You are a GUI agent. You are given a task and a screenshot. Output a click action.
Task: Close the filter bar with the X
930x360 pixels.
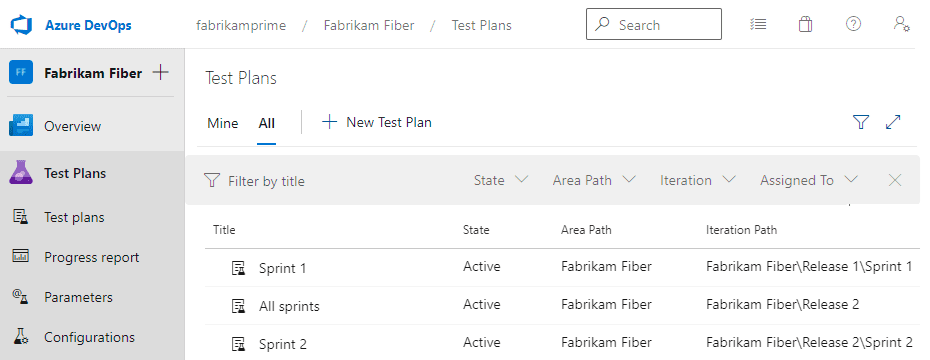(x=895, y=180)
